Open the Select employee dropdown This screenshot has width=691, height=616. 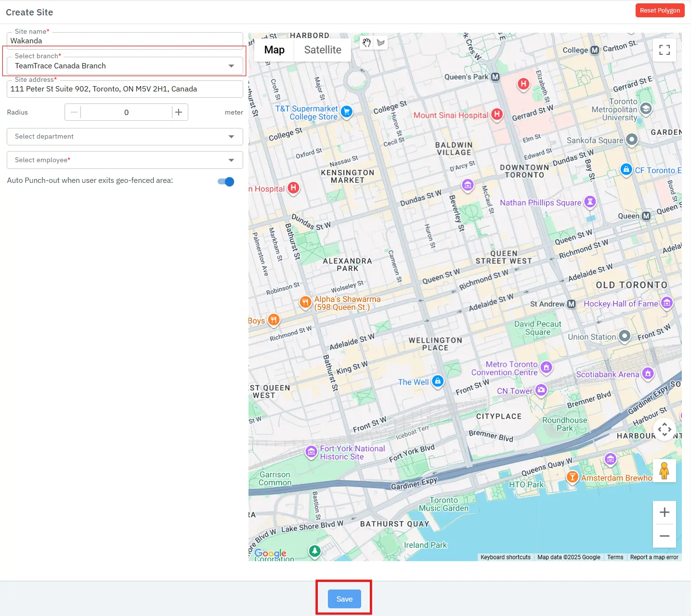pyautogui.click(x=125, y=160)
